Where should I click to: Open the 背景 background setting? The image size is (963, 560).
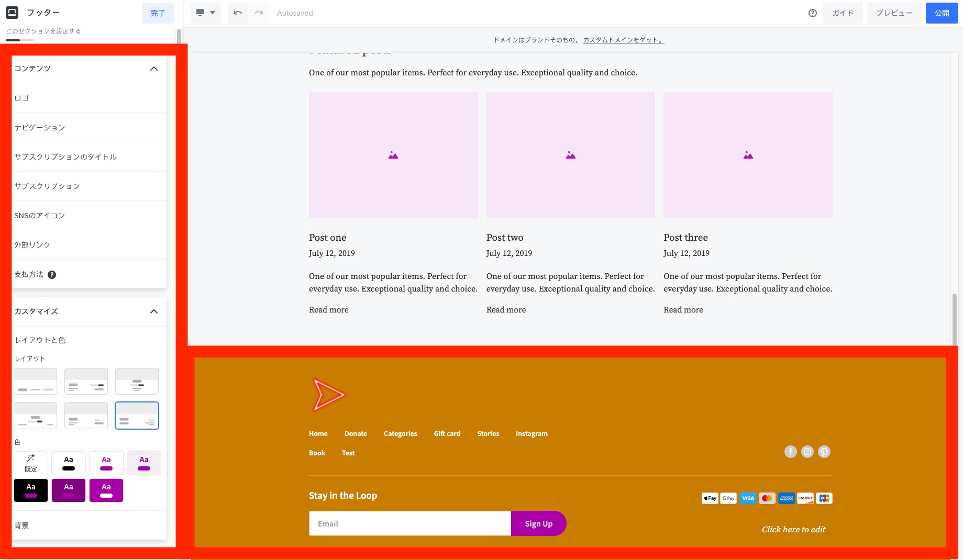(89, 525)
